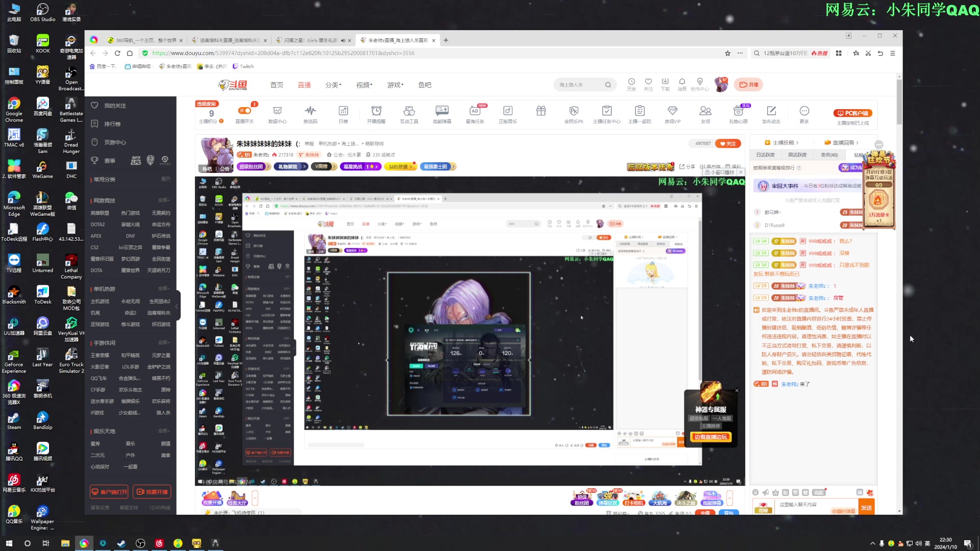Open 创作中心 lightbulb icon in header
The image size is (980, 551).
[x=700, y=82]
